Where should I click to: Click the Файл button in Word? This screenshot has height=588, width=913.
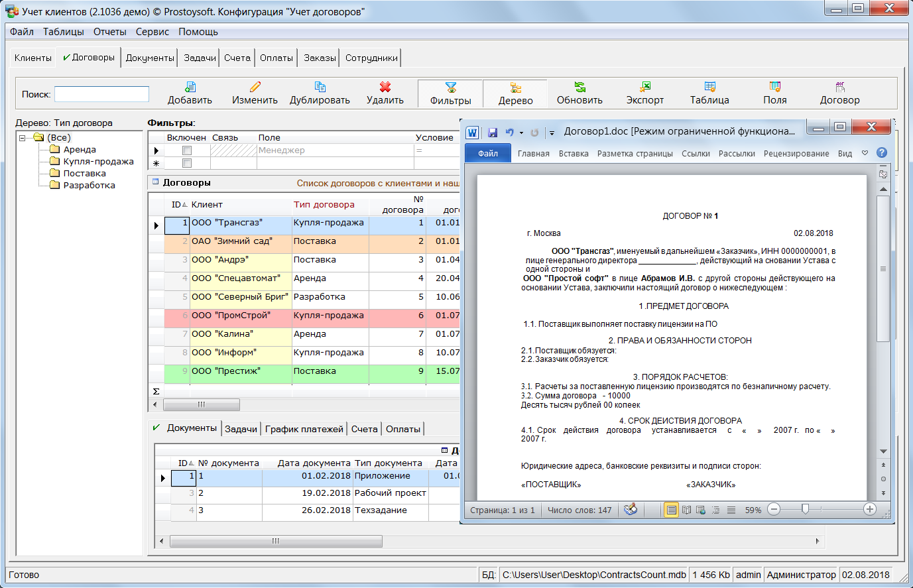[x=488, y=153]
